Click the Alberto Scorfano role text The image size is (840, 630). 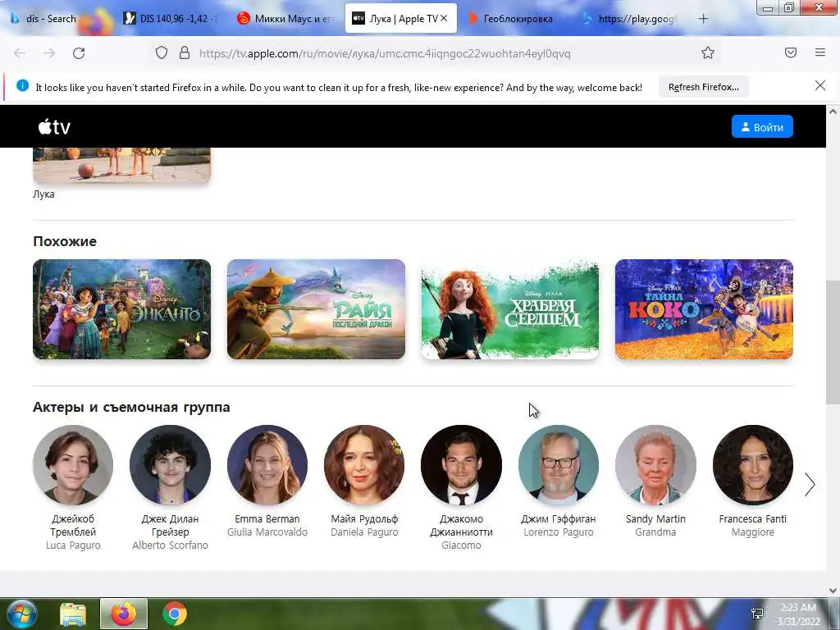click(x=170, y=546)
